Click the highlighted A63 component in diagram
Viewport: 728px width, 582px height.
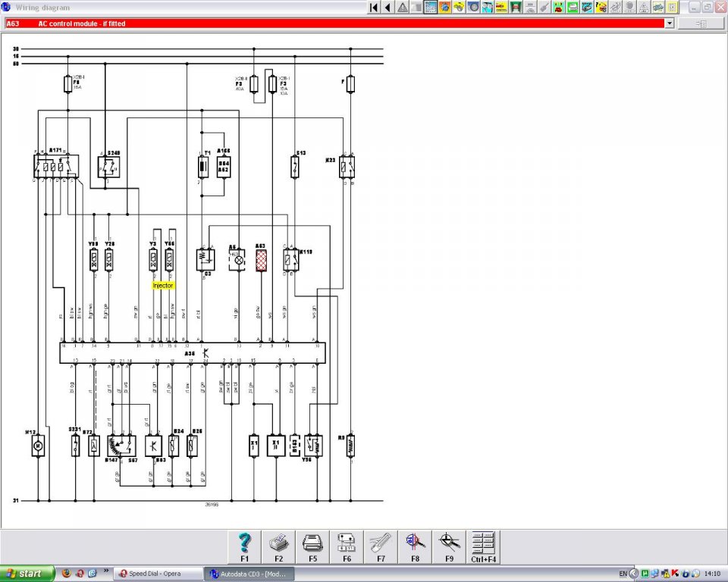click(x=262, y=260)
